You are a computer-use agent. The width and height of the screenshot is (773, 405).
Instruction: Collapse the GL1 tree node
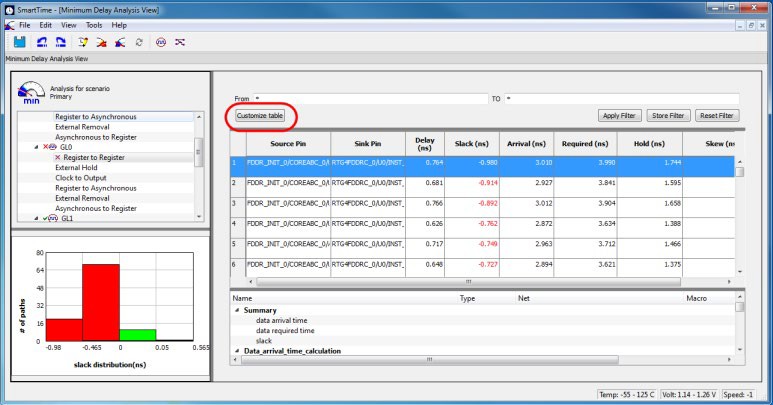tap(35, 218)
